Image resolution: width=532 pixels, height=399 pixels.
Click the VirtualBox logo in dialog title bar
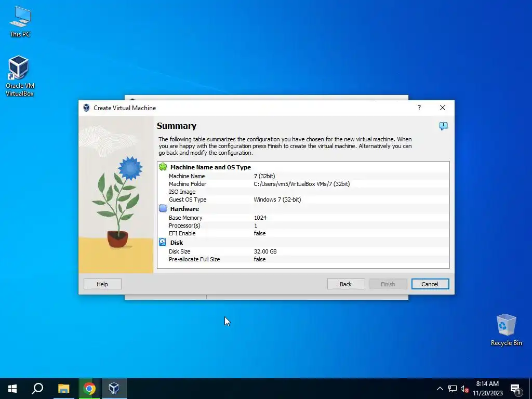click(x=86, y=108)
